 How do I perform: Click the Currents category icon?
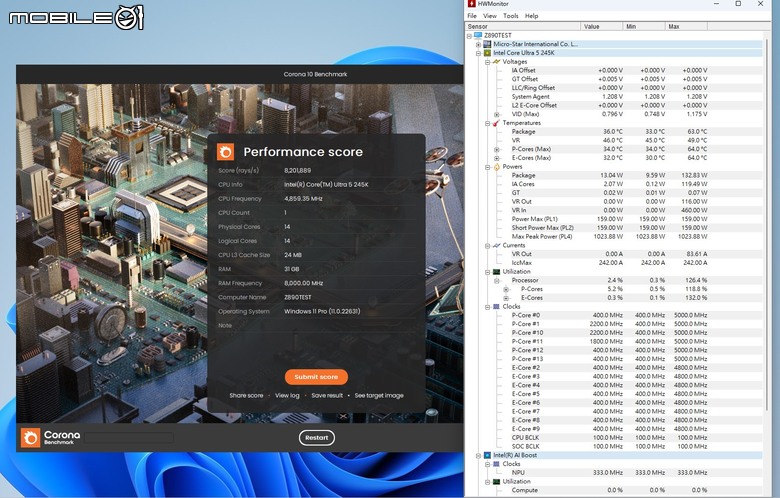[x=496, y=245]
